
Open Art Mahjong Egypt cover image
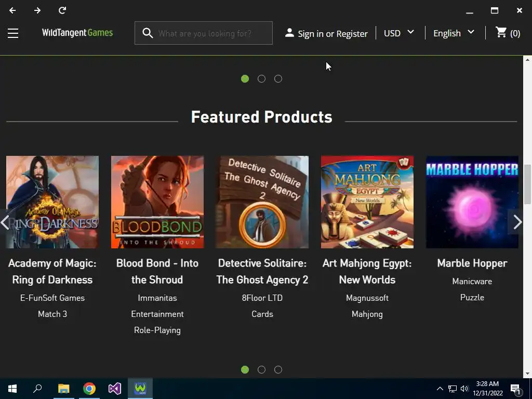pyautogui.click(x=367, y=202)
